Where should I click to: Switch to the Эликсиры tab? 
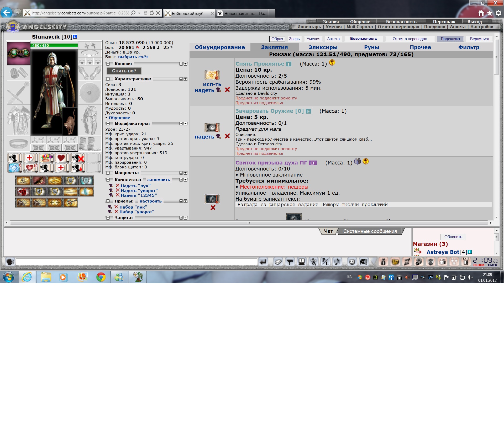tap(323, 47)
